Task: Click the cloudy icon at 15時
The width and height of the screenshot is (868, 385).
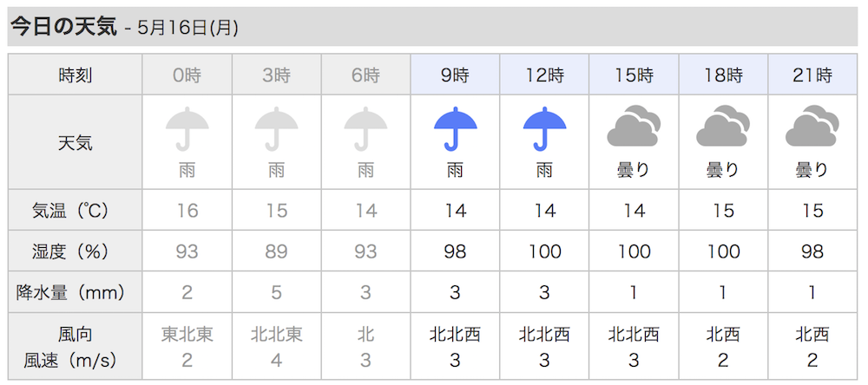Action: [x=634, y=126]
